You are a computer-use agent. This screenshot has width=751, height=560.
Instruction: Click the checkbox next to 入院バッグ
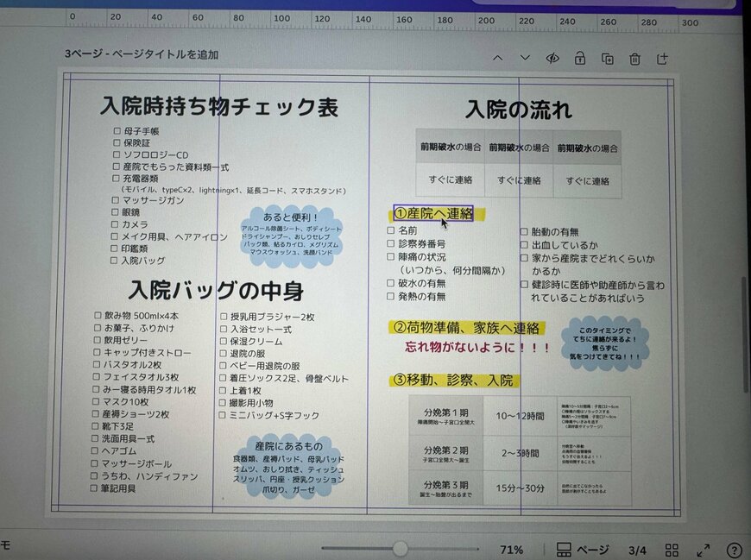pyautogui.click(x=114, y=261)
